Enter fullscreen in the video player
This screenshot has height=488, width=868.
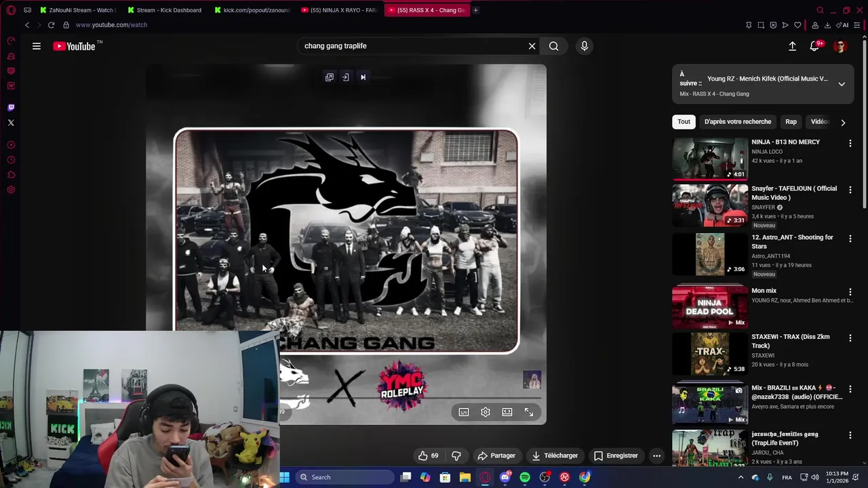[529, 412]
